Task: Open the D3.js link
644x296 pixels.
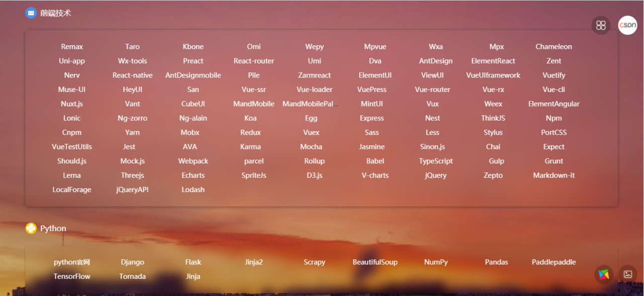Action: click(x=314, y=175)
